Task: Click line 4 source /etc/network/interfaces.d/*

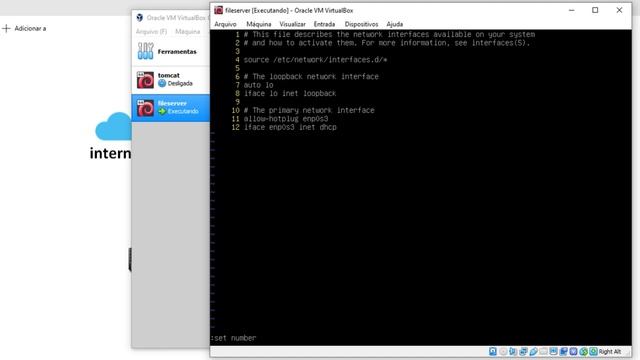Action: pos(315,60)
